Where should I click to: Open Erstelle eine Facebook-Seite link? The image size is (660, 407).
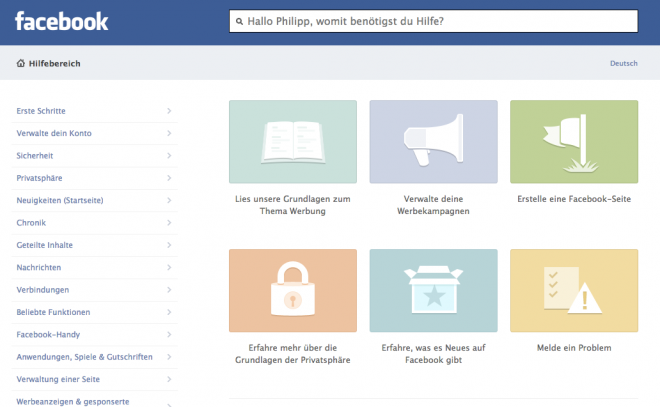click(574, 199)
